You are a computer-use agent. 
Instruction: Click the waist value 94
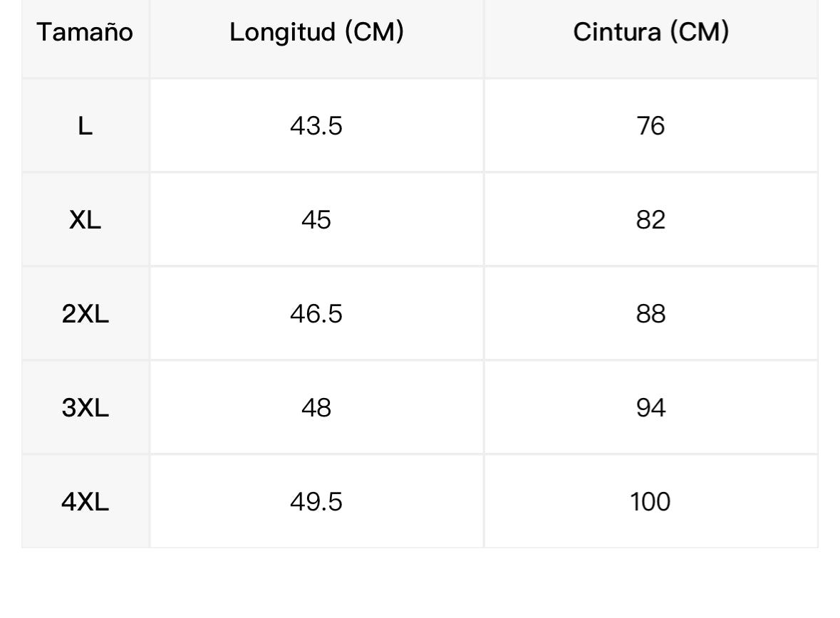tap(650, 408)
